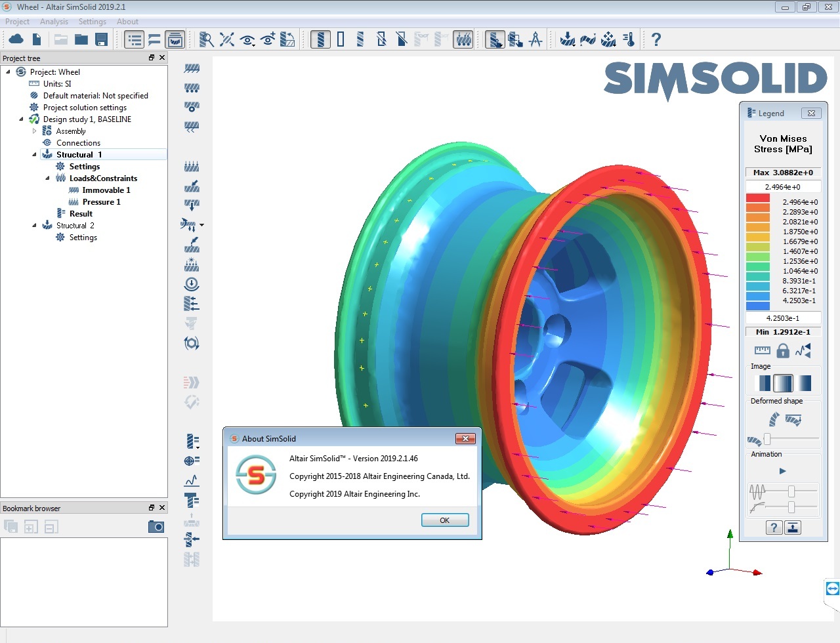Close the About SimSolid dialog
Screen dimensions: 840x643
[x=465, y=438]
